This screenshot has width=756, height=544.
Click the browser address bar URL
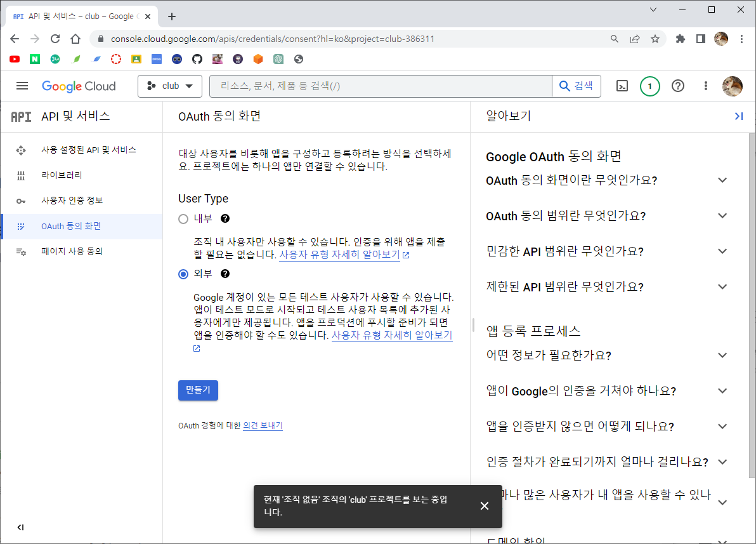pos(273,39)
